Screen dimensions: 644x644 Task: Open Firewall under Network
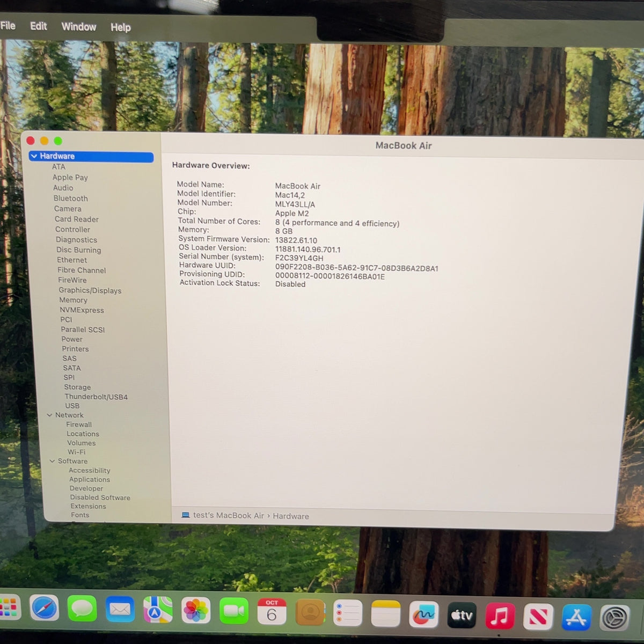(79, 425)
